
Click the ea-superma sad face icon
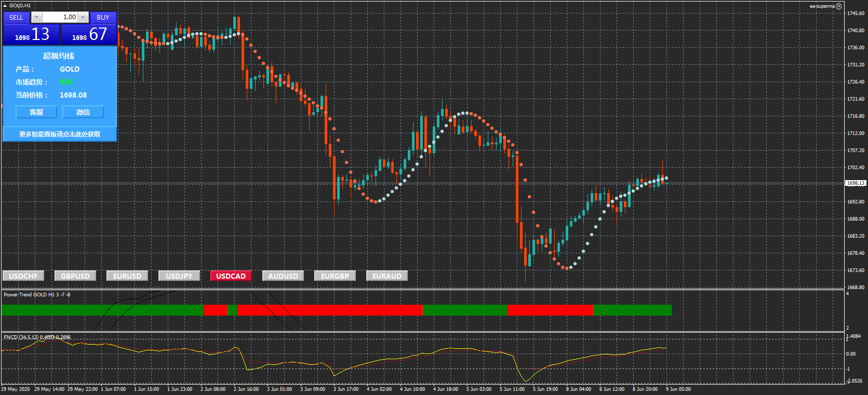(838, 6)
